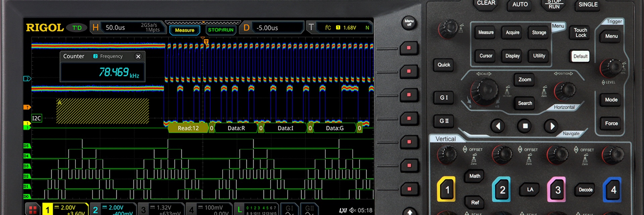This screenshot has height=215, width=644.
Task: Push the AUTO button
Action: (520, 5)
